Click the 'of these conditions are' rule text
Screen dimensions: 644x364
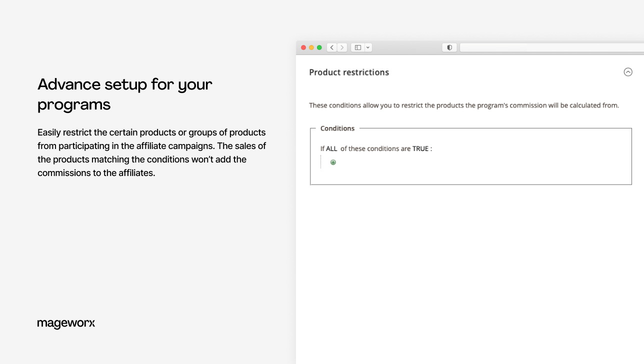pos(375,148)
